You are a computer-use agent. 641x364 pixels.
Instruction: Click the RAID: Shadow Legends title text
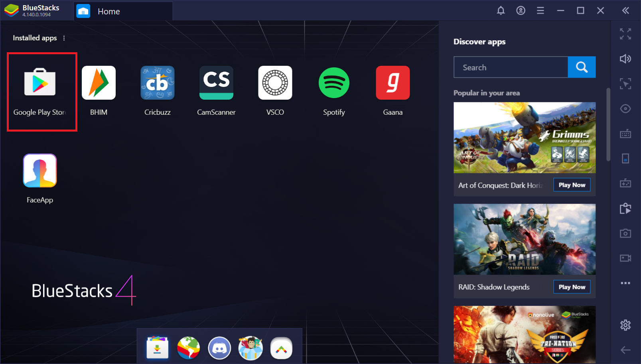(x=494, y=287)
